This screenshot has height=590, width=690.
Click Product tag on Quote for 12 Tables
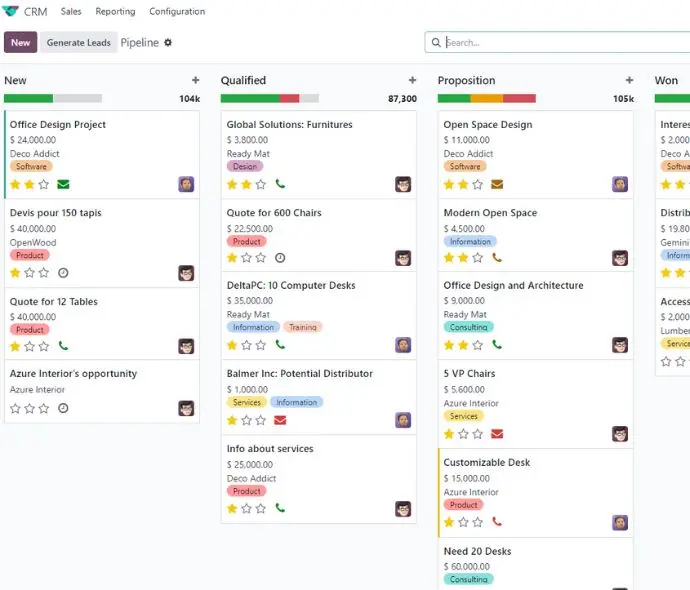coord(30,330)
